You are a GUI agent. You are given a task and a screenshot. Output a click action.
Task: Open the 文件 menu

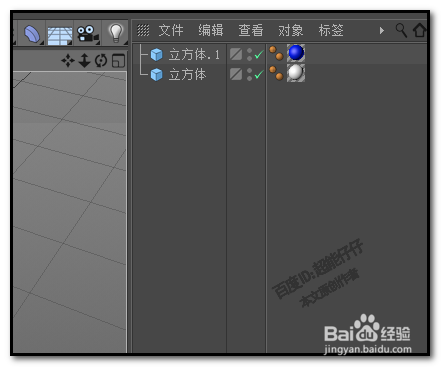pyautogui.click(x=171, y=30)
